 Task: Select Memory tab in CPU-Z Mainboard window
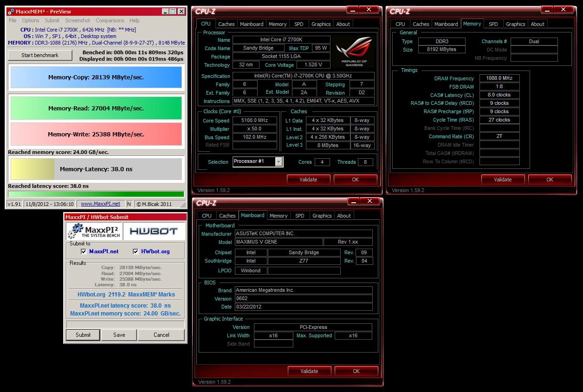[279, 216]
